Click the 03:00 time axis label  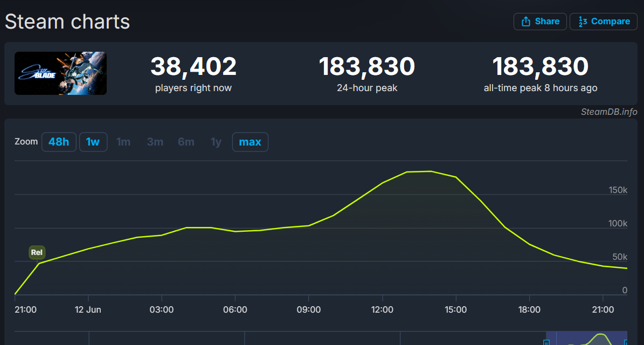(x=162, y=309)
